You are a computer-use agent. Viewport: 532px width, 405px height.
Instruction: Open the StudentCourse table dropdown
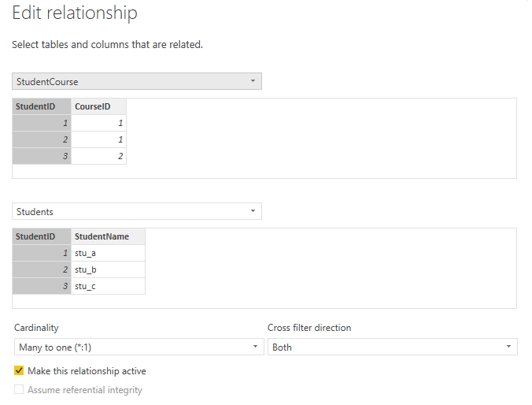(x=137, y=81)
